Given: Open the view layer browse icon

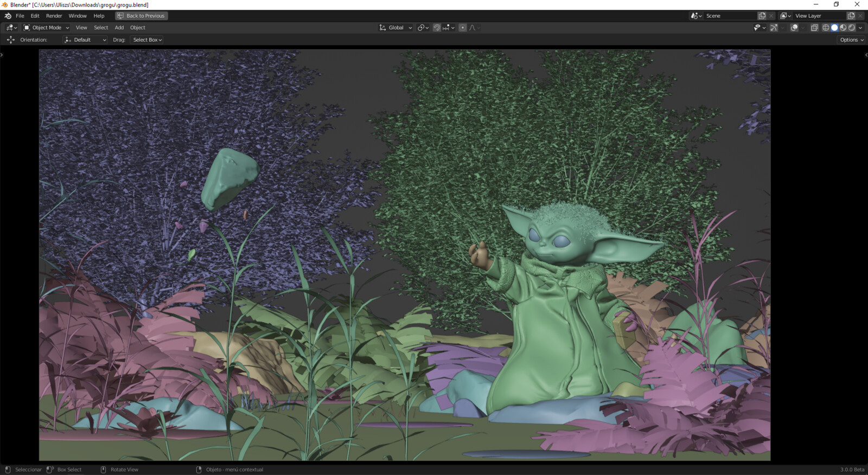Looking at the screenshot, I should (786, 16).
